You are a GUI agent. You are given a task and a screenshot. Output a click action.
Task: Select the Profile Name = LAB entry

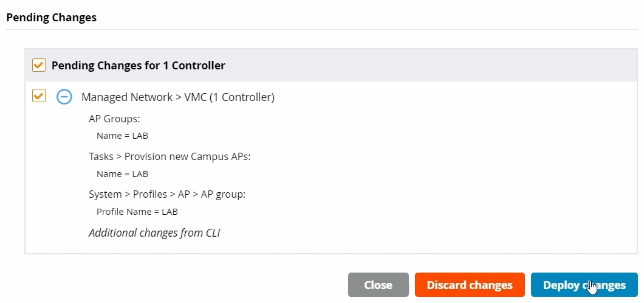[137, 212]
